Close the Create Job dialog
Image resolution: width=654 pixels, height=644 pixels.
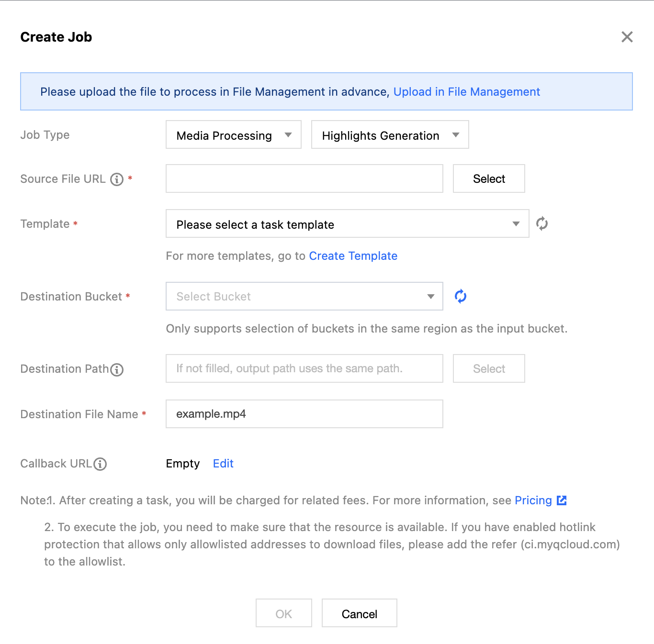(627, 37)
